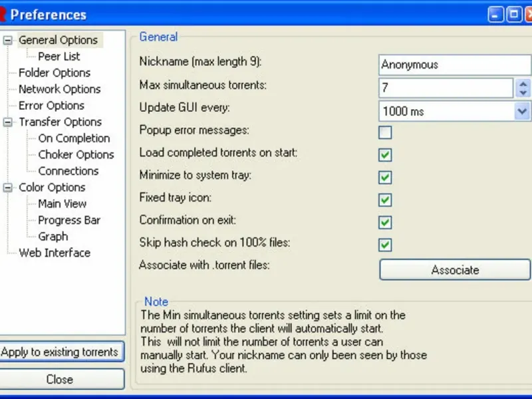Go to Error Options page
This screenshot has width=532, height=399.
(x=51, y=106)
